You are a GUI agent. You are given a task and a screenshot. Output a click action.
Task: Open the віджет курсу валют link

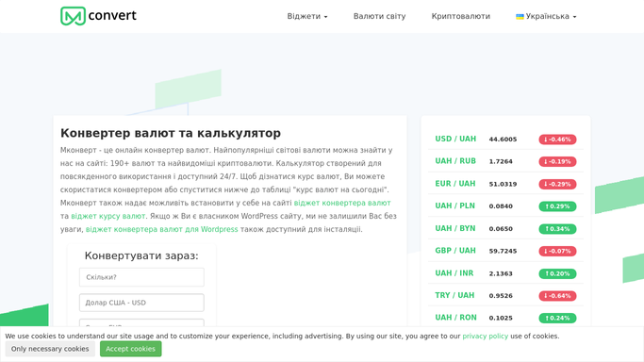108,216
